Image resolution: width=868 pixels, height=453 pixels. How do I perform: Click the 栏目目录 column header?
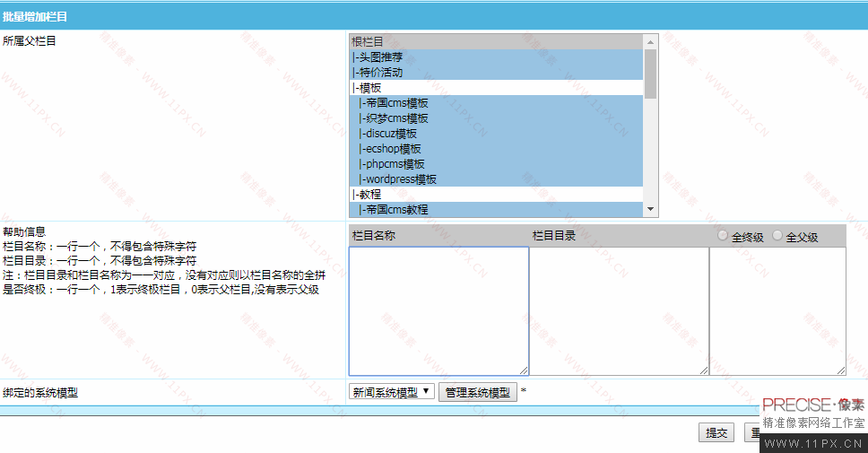(x=553, y=235)
